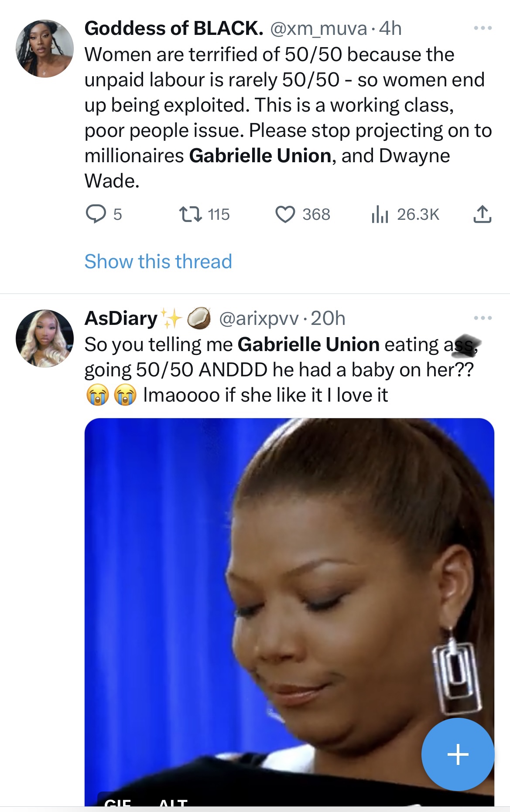Select Goddess of BLACK's profile picture

coord(45,48)
